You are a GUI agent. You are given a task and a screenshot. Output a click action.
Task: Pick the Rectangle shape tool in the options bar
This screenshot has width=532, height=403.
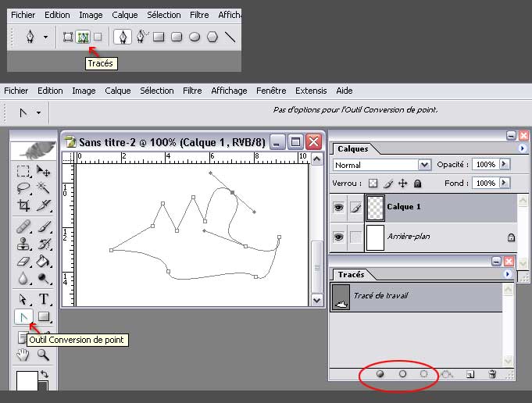point(159,37)
